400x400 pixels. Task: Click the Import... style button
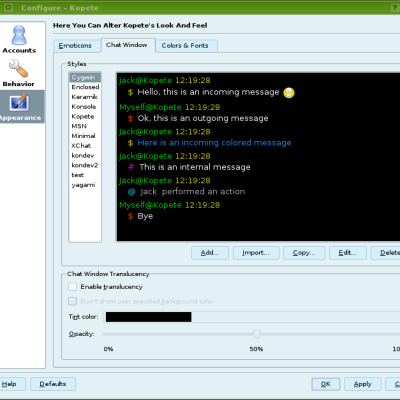coord(256,253)
